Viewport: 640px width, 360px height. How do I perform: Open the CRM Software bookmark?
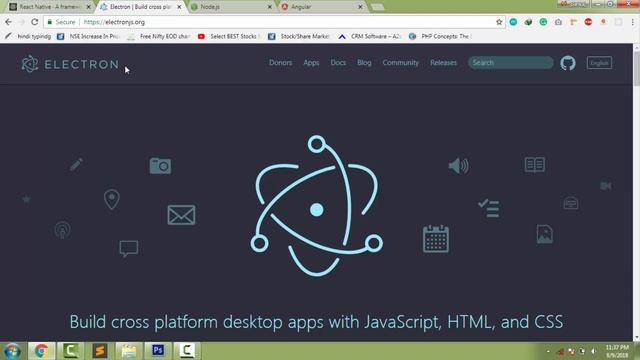(370, 36)
